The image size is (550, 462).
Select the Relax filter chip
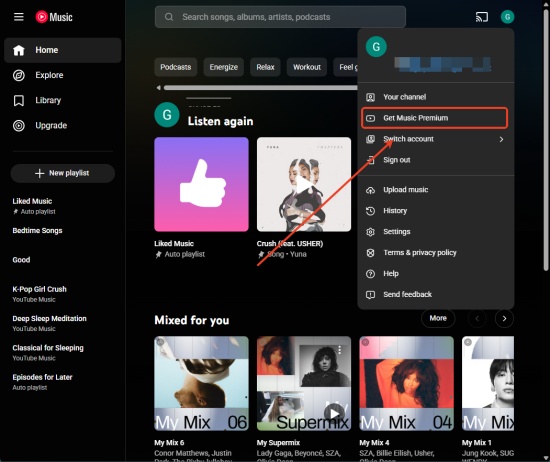click(x=265, y=67)
